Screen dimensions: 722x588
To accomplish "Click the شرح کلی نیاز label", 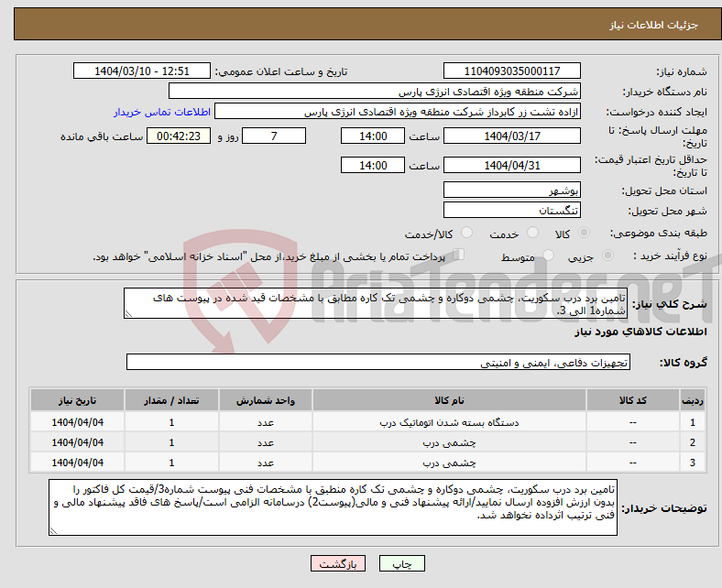I will [x=669, y=304].
